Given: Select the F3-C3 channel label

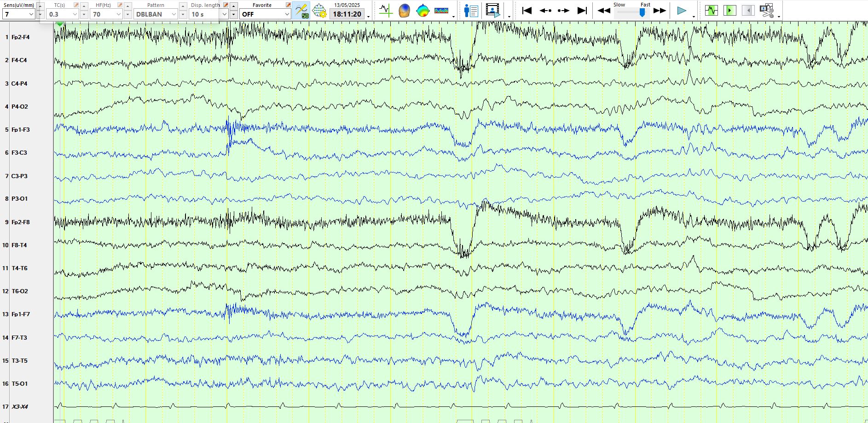Looking at the screenshot, I should [x=19, y=153].
